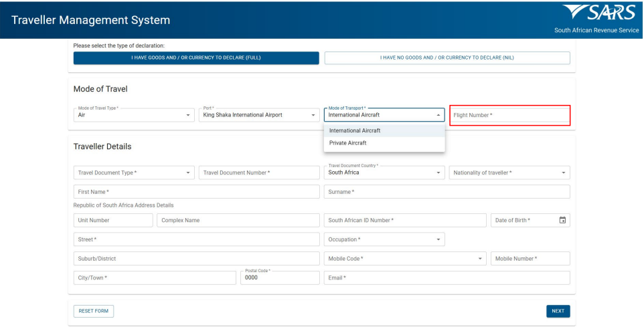Screen dimensions: 644x329
Task: Expand the Nationality of traveller dropdown
Action: point(509,173)
